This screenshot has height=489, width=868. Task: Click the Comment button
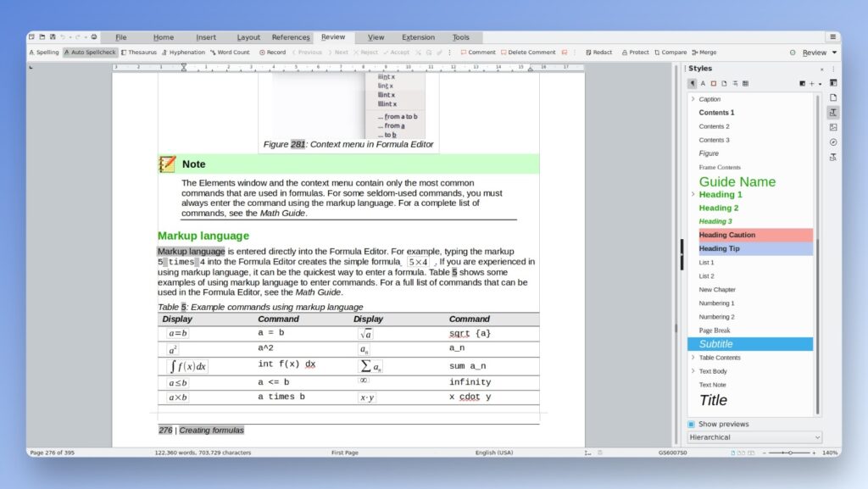point(478,53)
